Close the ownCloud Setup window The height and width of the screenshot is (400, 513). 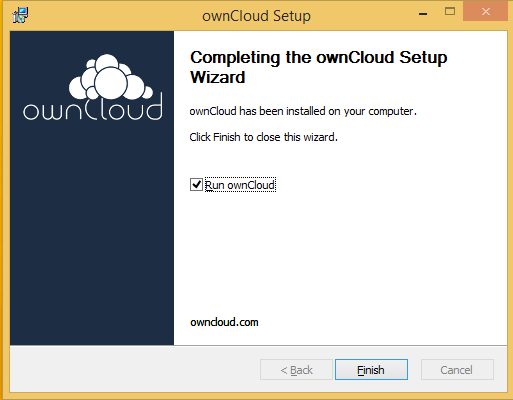[486, 12]
